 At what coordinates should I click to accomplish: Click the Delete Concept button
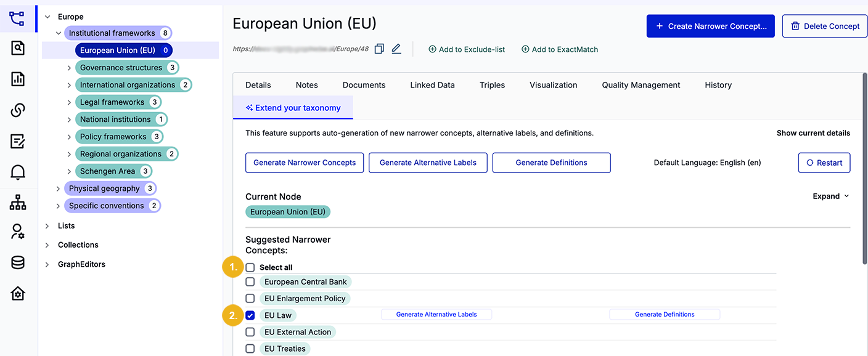click(825, 26)
